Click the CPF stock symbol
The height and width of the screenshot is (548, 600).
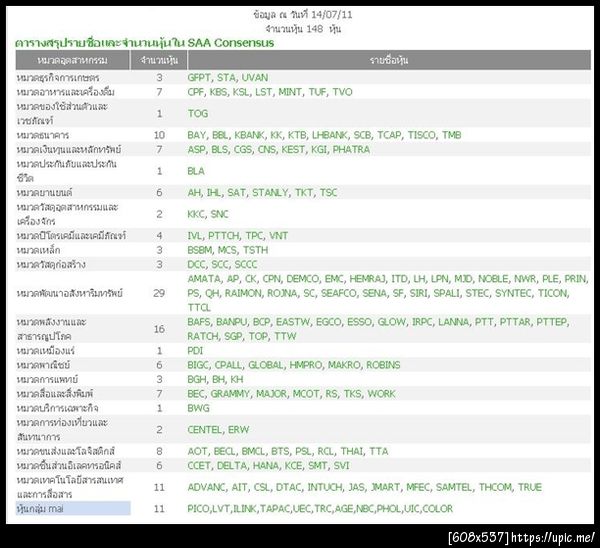point(196,92)
